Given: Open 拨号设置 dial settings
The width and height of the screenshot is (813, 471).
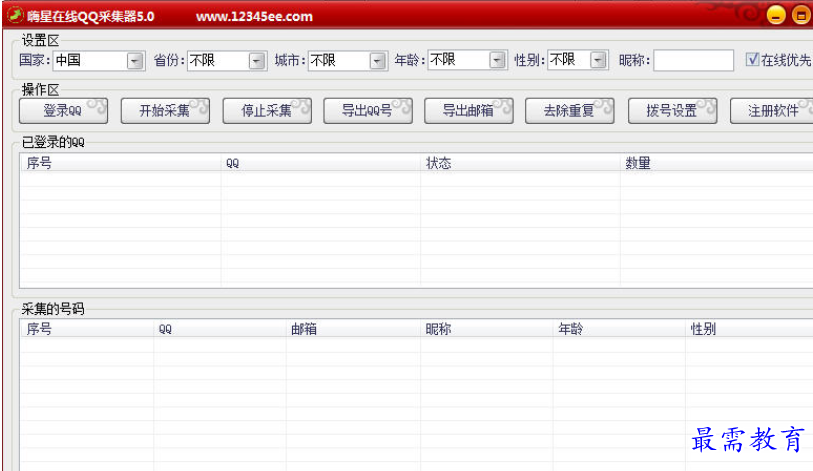Looking at the screenshot, I should pyautogui.click(x=672, y=110).
